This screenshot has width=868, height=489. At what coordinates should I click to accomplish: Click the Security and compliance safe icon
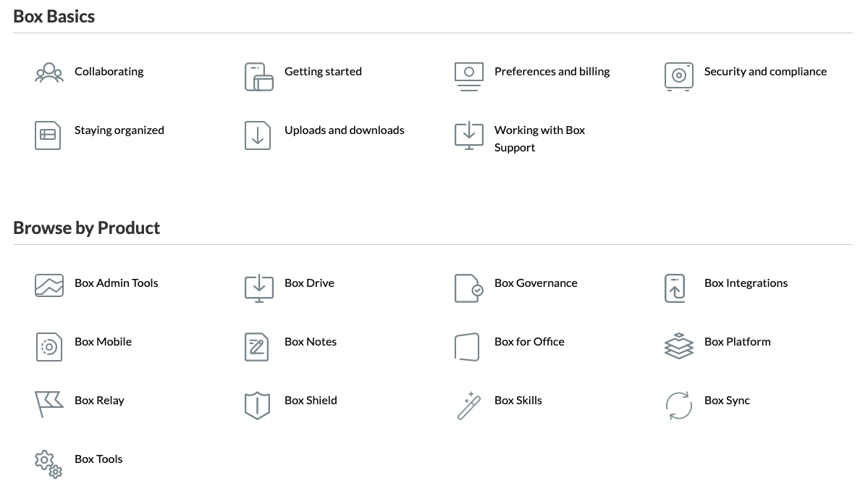678,76
